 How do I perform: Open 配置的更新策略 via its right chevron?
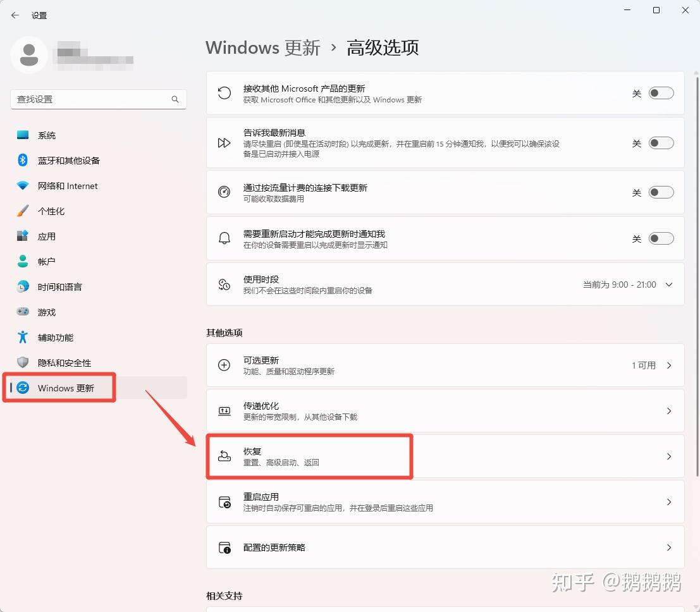669,548
